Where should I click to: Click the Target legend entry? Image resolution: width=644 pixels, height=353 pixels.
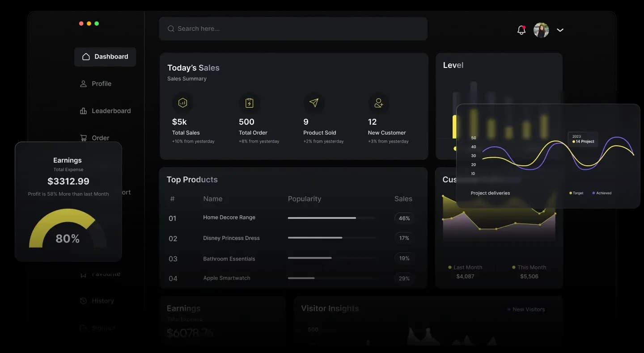coord(576,193)
